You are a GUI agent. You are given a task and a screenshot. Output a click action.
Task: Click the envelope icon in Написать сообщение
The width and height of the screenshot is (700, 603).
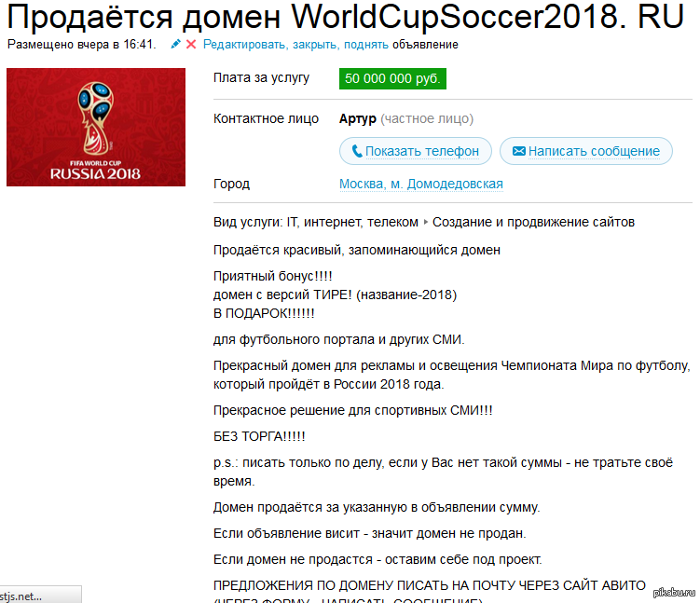pyautogui.click(x=519, y=151)
